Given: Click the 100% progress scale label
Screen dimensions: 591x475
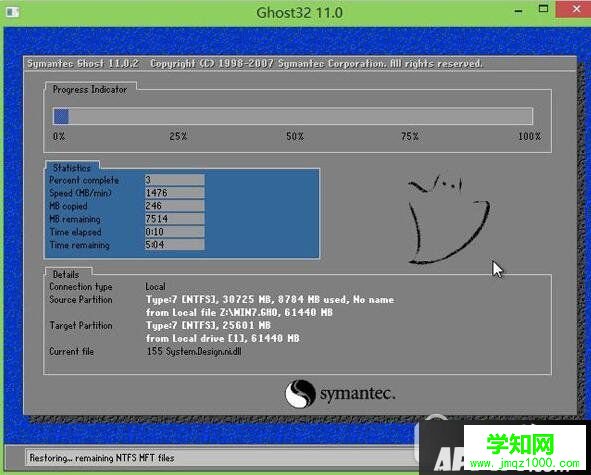Looking at the screenshot, I should tap(529, 136).
